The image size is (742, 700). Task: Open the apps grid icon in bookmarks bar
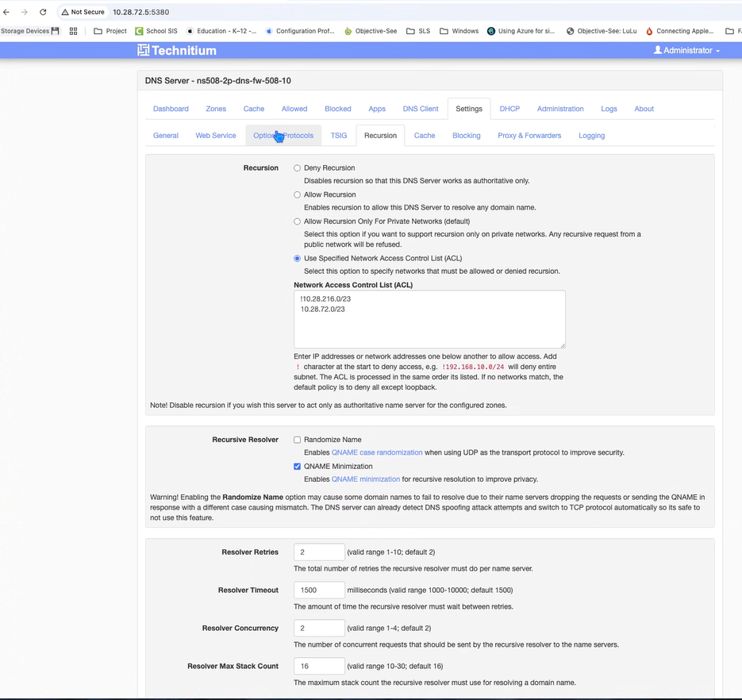coord(73,31)
